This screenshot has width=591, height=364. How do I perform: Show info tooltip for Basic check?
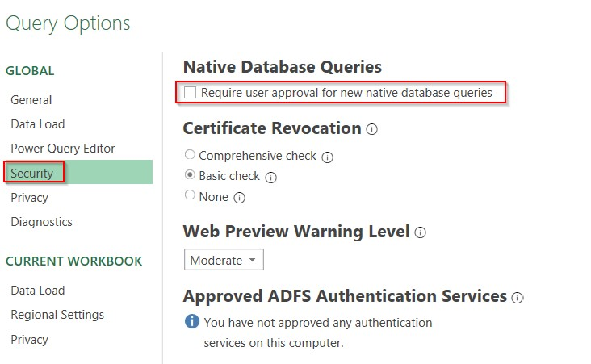pyautogui.click(x=270, y=177)
